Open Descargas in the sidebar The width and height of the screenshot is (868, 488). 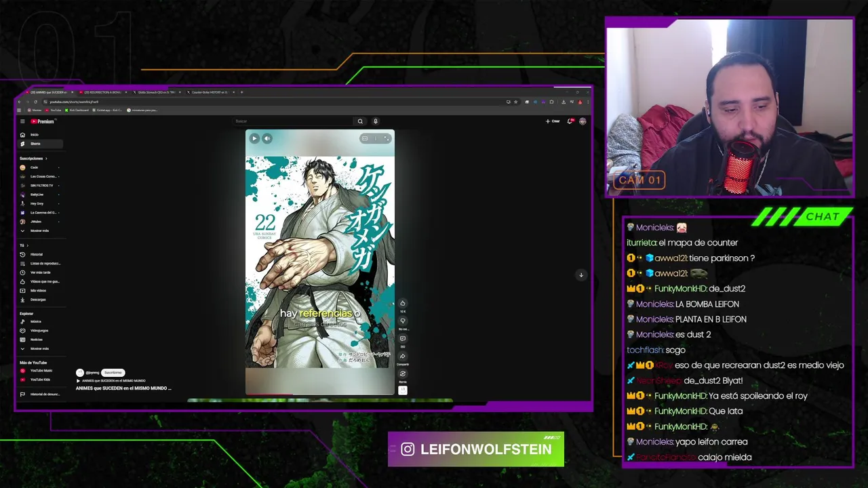[x=40, y=300]
